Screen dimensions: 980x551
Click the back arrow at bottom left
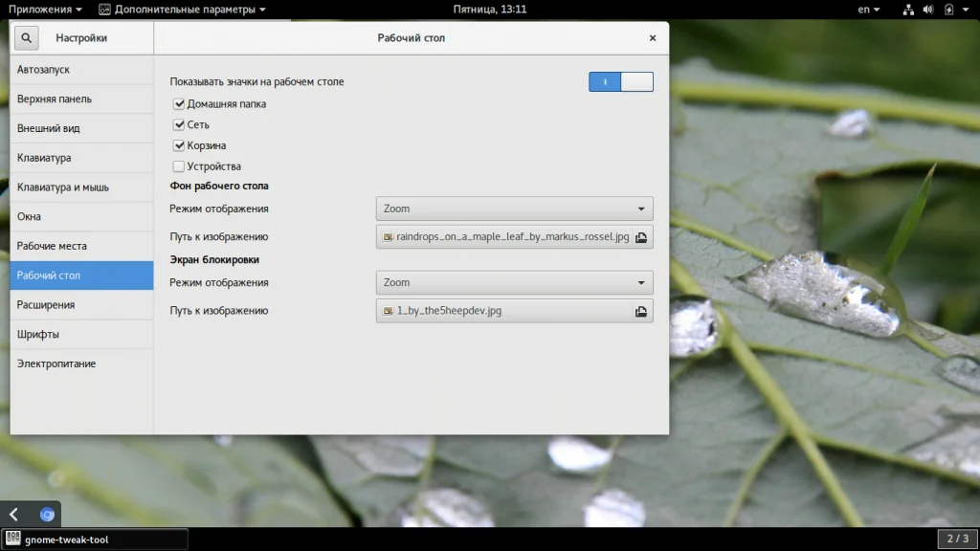tap(13, 514)
